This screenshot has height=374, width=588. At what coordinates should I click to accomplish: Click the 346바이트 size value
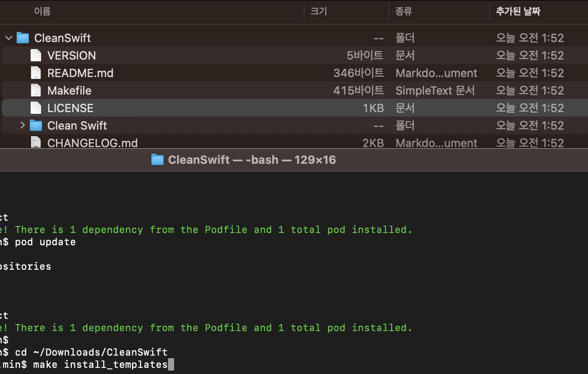pos(358,73)
